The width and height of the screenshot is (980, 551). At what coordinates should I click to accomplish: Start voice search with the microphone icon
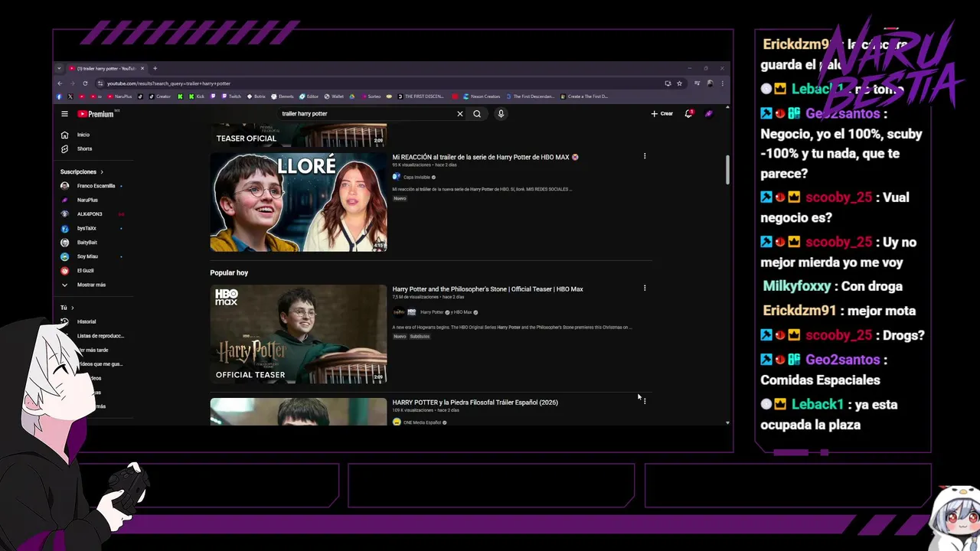(x=501, y=114)
